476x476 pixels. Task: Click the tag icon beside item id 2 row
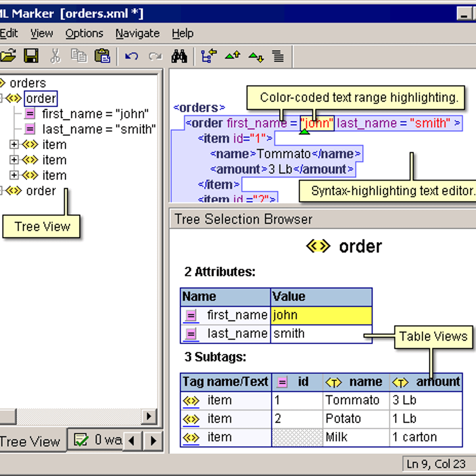(191, 419)
